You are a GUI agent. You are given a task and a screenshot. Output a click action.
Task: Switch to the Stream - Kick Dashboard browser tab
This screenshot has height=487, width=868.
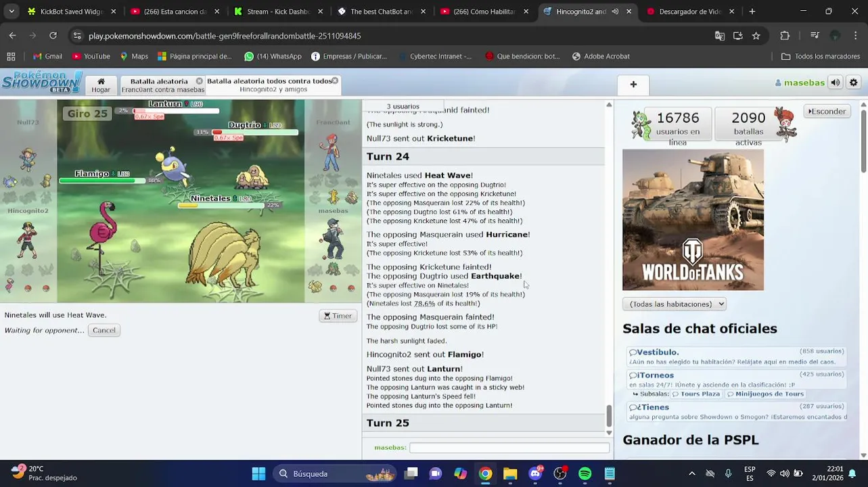(x=277, y=11)
